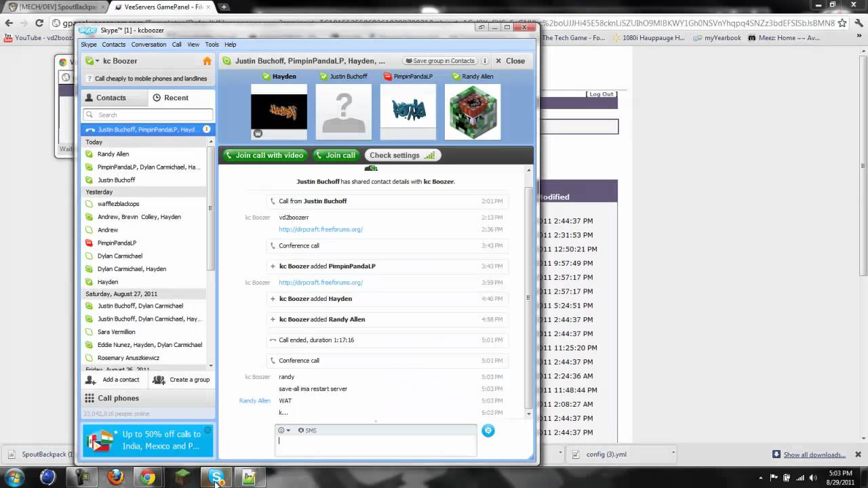The width and height of the screenshot is (868, 488).
Task: Open the active Justin Buchoff group conversation
Action: tap(148, 129)
